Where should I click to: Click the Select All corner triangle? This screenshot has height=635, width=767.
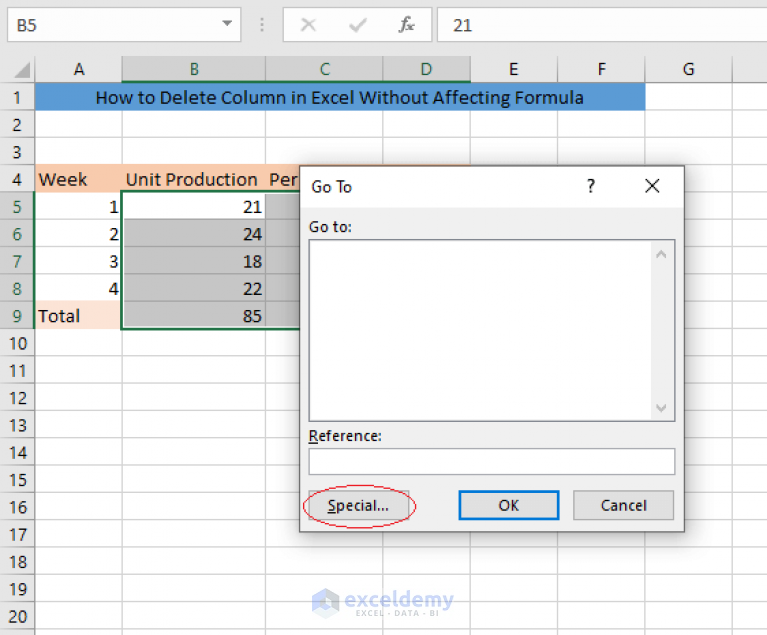point(22,69)
